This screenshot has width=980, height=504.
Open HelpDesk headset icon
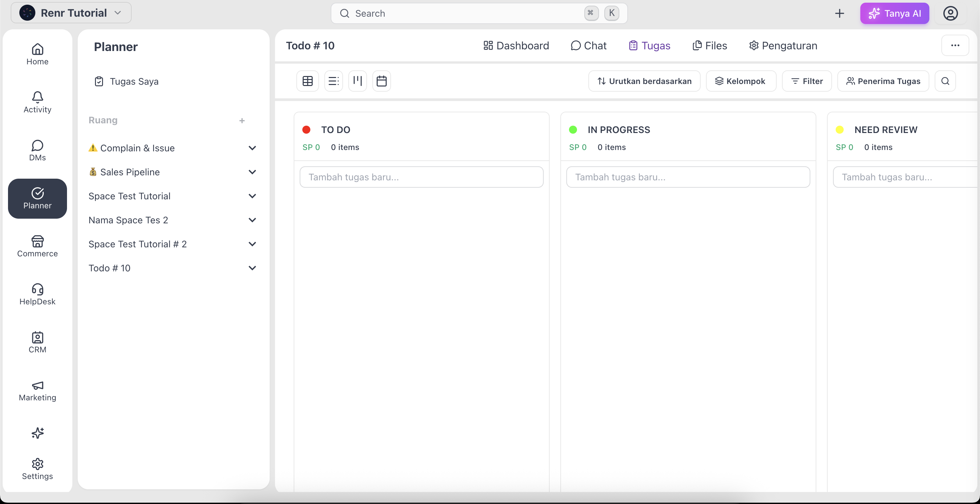37,294
